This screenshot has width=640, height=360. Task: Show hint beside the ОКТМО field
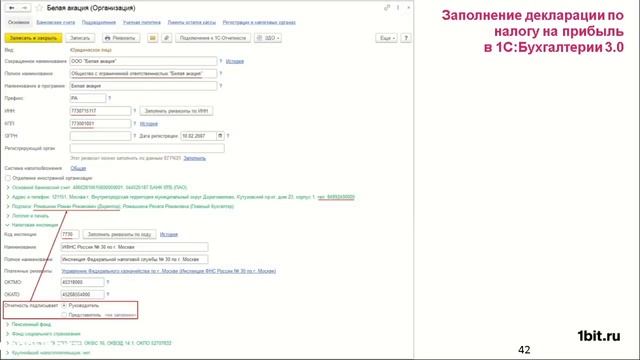(x=108, y=282)
